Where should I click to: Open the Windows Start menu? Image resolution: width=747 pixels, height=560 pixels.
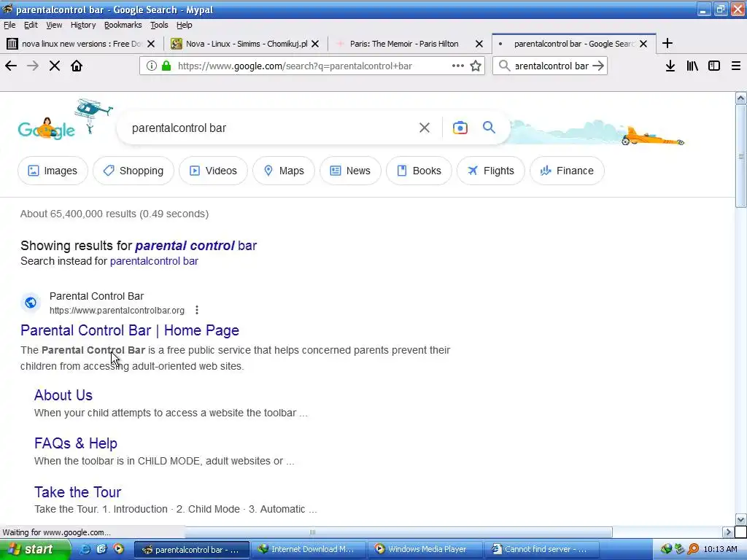(34, 549)
